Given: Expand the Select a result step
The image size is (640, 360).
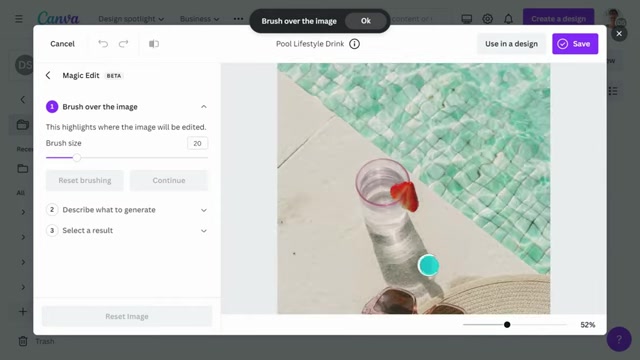Looking at the screenshot, I should point(204,231).
